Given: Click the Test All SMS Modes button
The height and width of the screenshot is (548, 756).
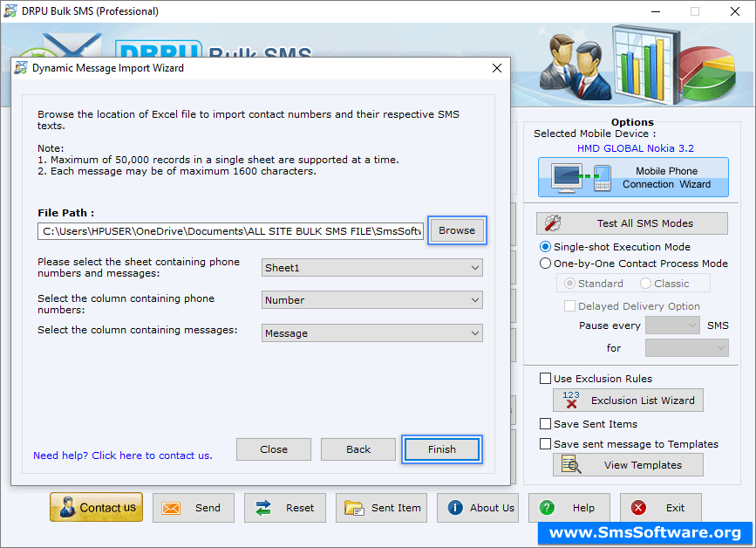Looking at the screenshot, I should pos(632,223).
